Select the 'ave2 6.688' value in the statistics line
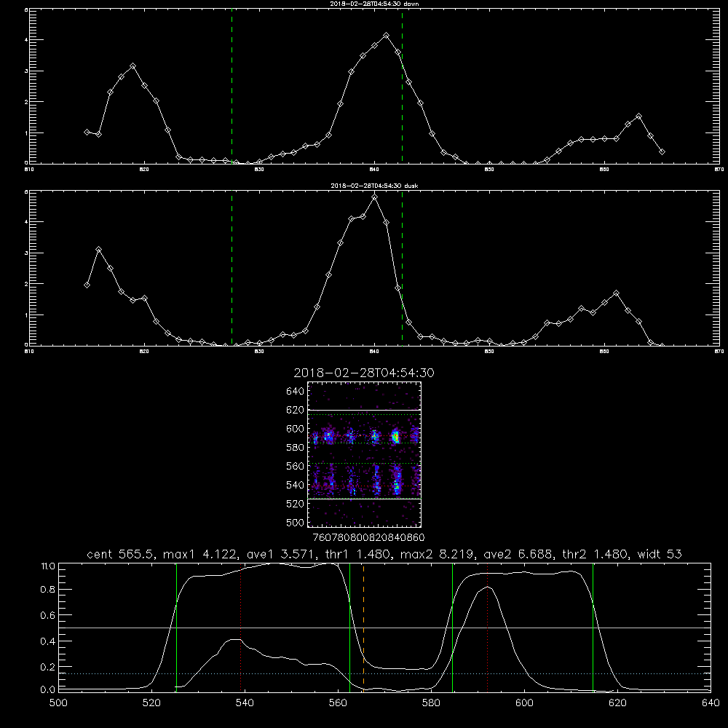The width and height of the screenshot is (728, 728). tap(519, 554)
